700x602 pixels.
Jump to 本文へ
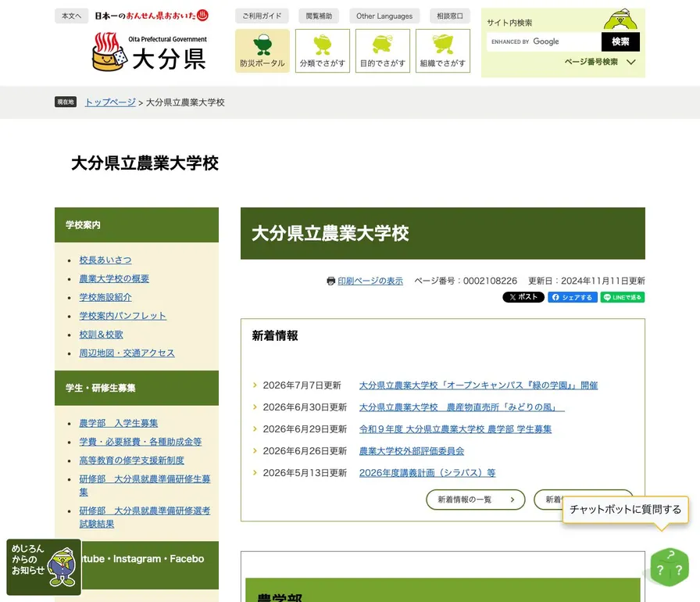[x=71, y=16]
